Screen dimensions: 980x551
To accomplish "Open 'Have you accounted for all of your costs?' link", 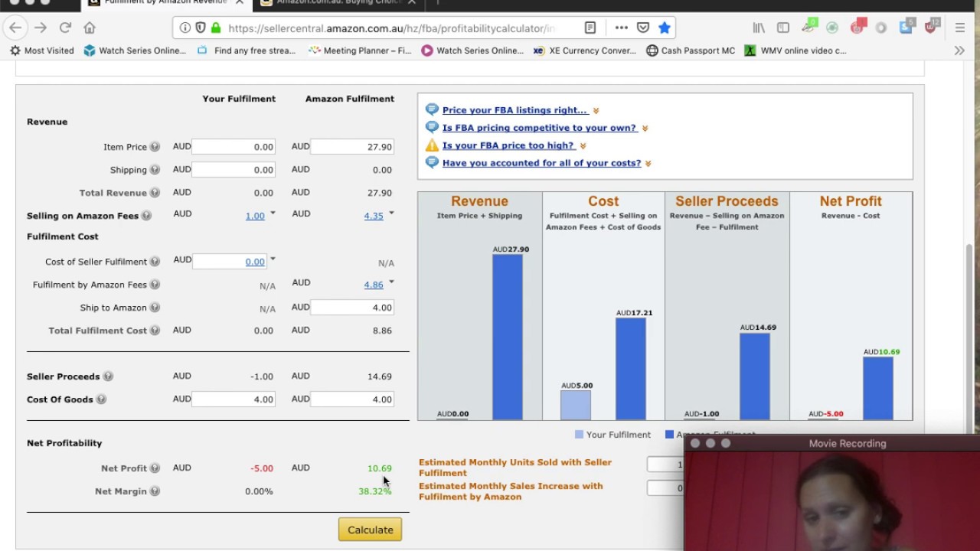I will pyautogui.click(x=541, y=163).
